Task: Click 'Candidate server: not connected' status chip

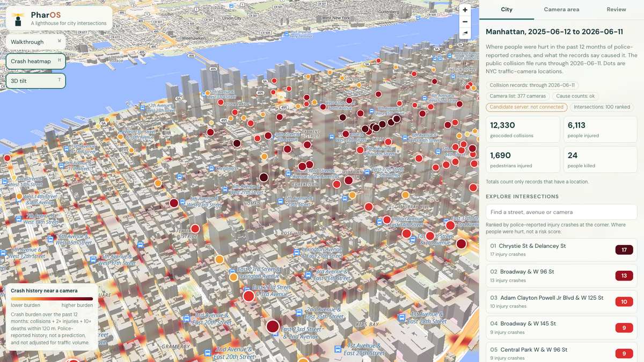Action: [x=526, y=107]
